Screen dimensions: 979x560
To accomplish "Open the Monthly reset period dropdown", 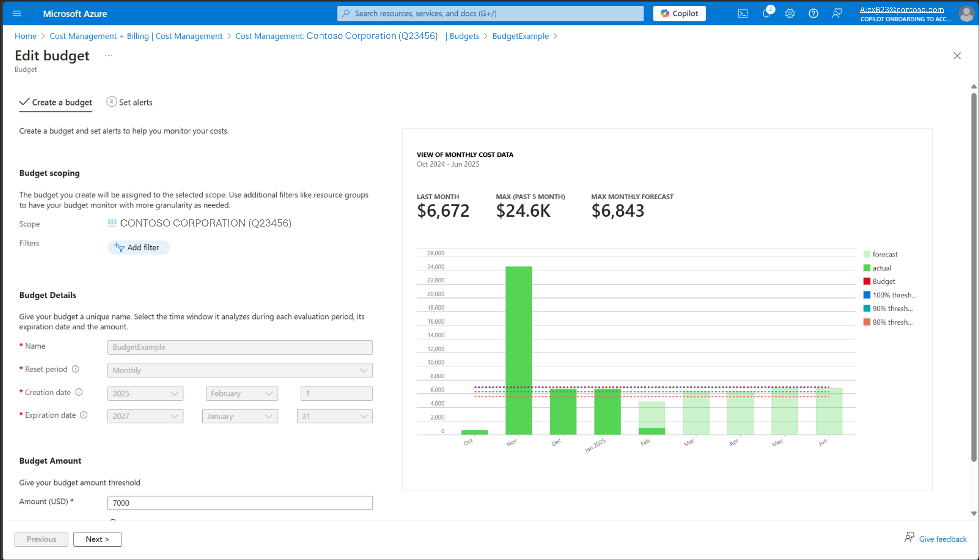I will 240,370.
